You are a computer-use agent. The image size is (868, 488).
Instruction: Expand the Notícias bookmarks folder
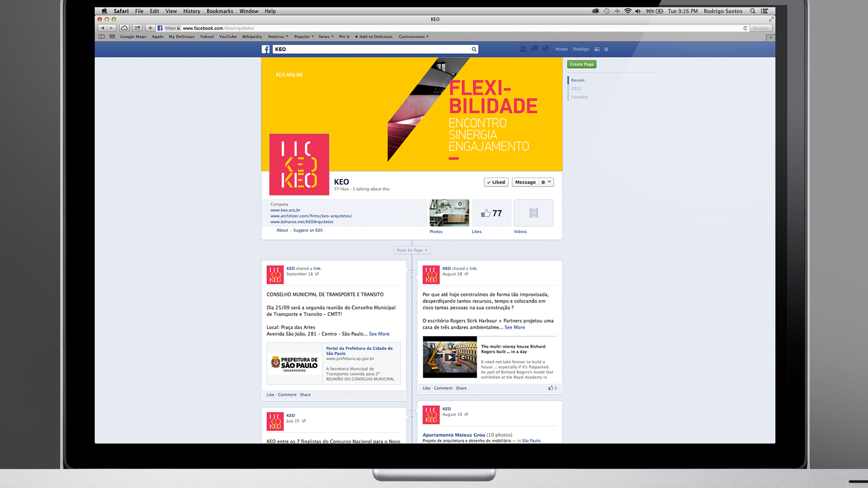click(x=278, y=37)
